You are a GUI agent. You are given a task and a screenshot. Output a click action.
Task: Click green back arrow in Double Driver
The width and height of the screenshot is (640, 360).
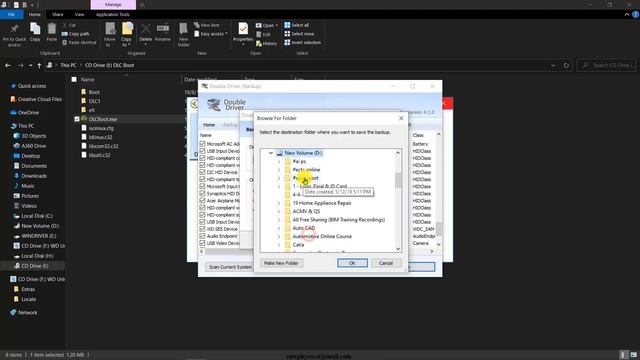tap(194, 104)
